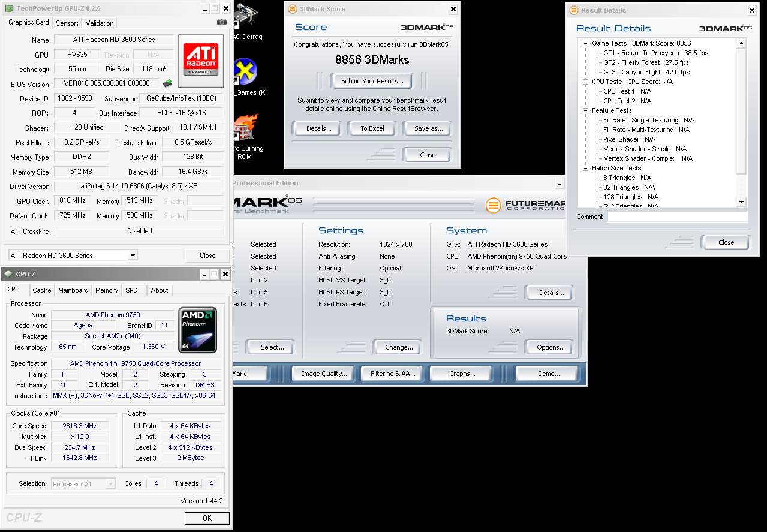Screen dimensions: 767x532
Task: Collapse the Feature Tests tree node
Action: pyautogui.click(x=585, y=110)
